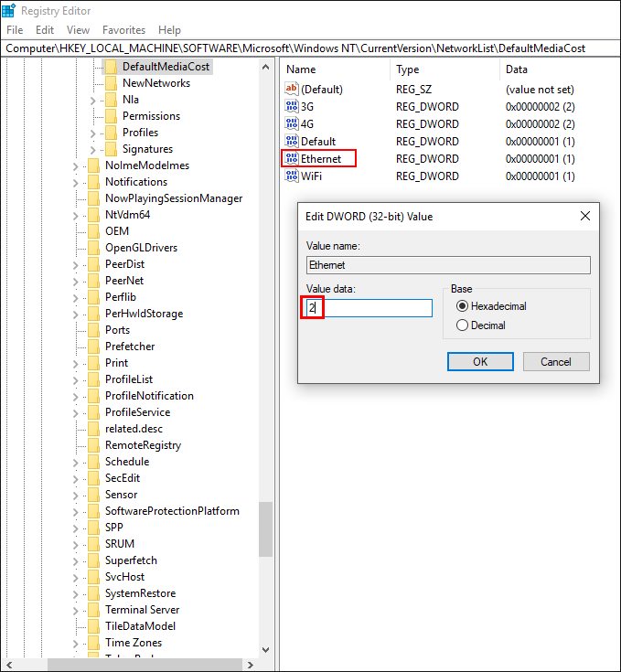
Task: Select the Default DWORD value icon
Action: click(292, 141)
